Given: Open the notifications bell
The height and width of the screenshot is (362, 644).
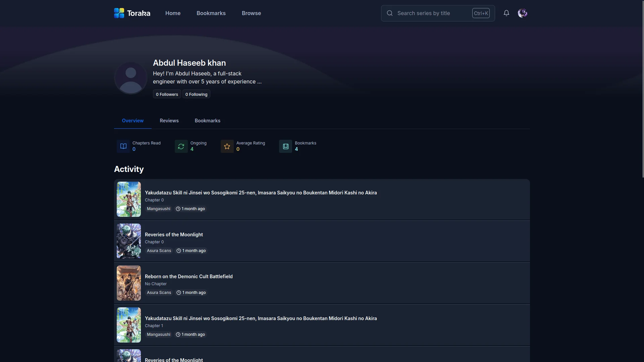Looking at the screenshot, I should click(506, 13).
